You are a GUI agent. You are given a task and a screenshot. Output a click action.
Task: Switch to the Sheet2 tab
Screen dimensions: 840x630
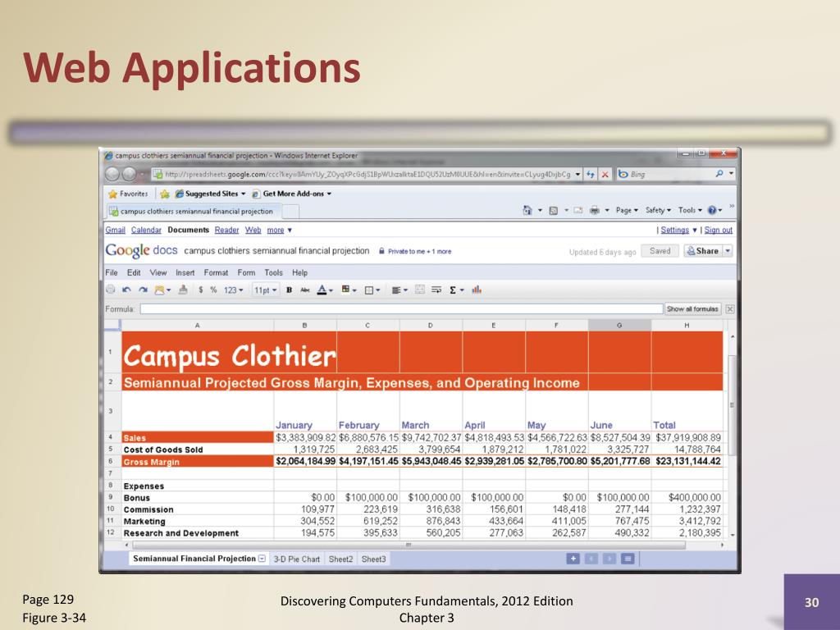(340, 559)
